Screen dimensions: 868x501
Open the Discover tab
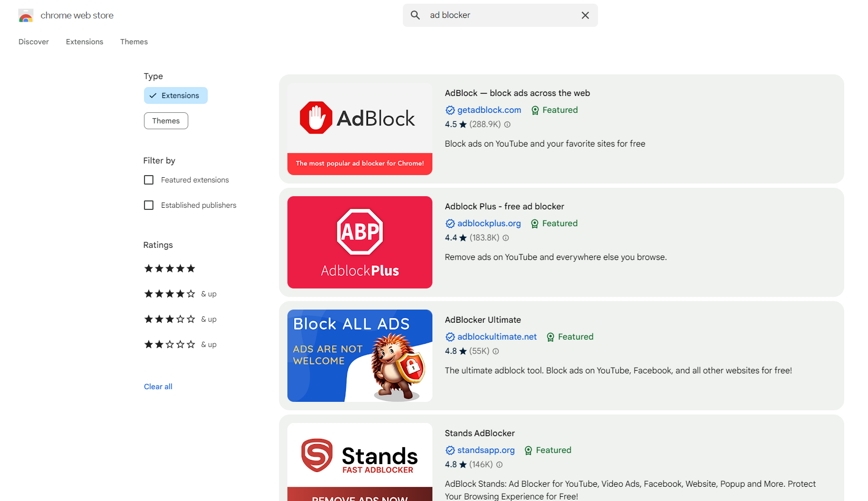pyautogui.click(x=34, y=42)
